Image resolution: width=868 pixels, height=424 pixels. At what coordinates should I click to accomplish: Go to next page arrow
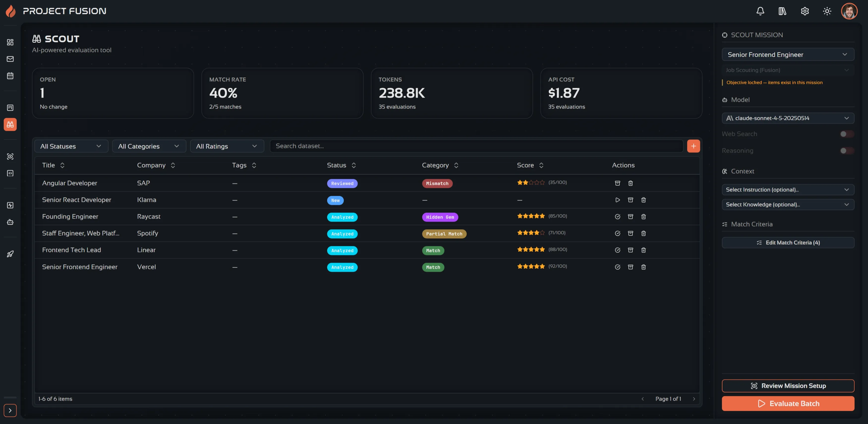pos(694,399)
